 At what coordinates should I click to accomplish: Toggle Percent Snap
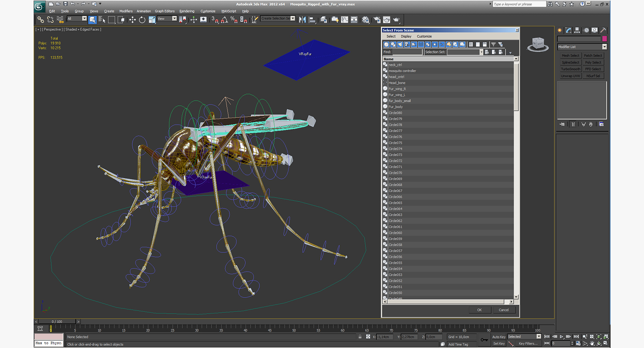pyautogui.click(x=234, y=20)
